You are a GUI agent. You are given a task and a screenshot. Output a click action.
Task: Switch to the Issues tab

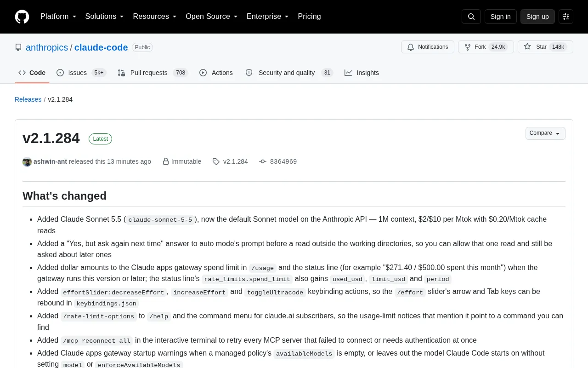point(81,73)
